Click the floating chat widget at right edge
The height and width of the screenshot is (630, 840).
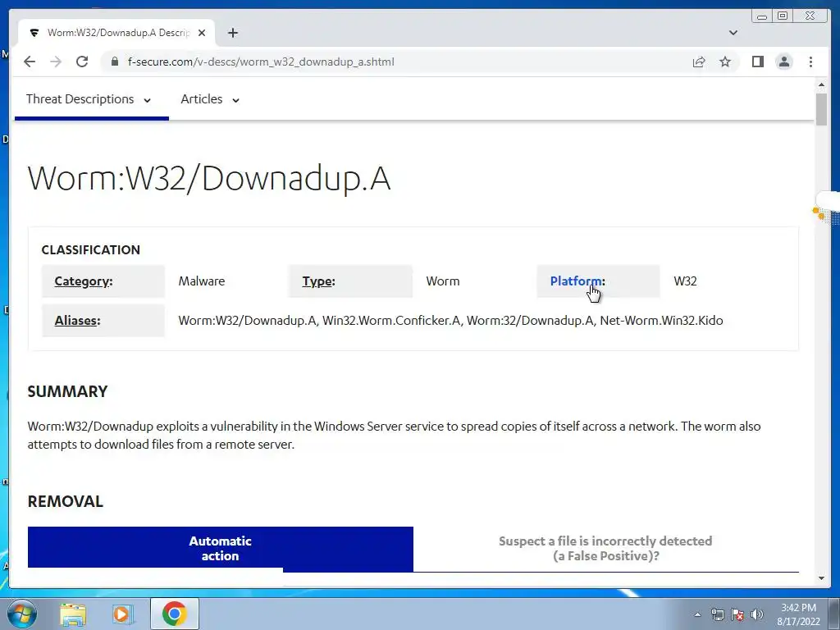pyautogui.click(x=827, y=208)
